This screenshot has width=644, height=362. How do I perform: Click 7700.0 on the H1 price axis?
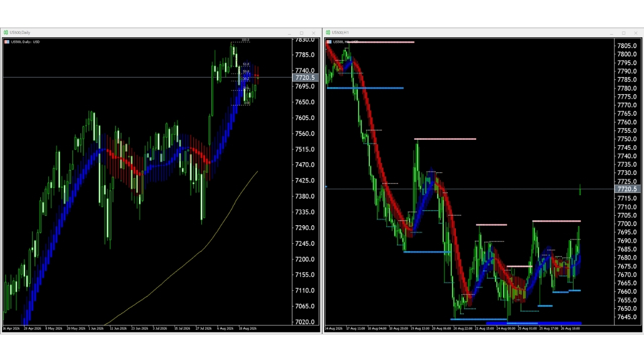pos(627,224)
